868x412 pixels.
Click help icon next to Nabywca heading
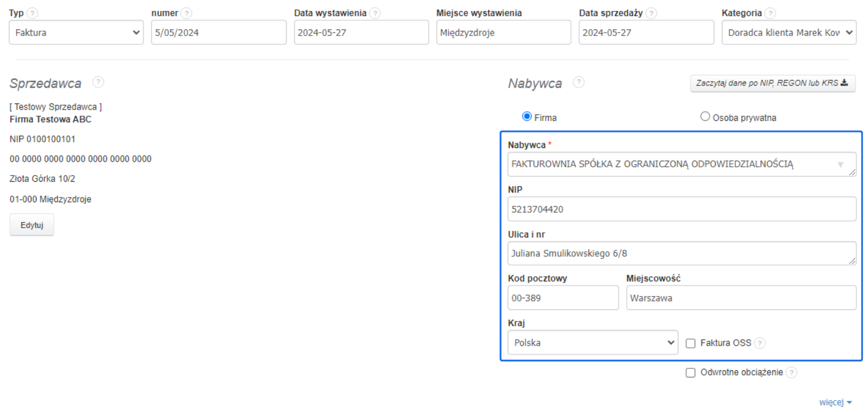point(579,82)
